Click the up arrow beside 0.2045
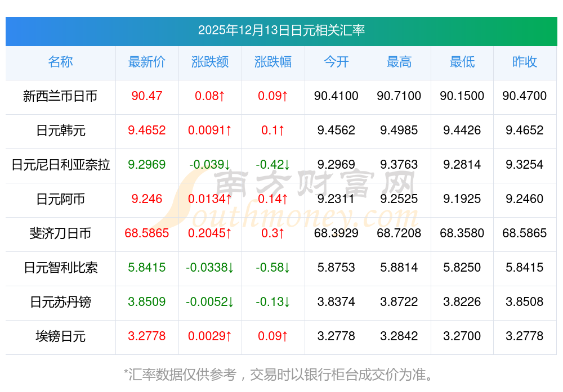 point(229,233)
